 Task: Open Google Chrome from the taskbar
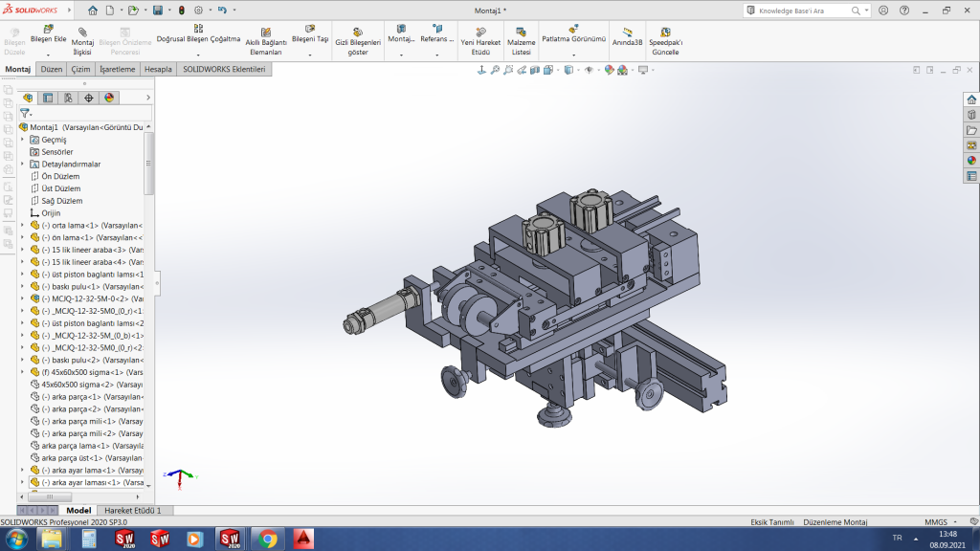[x=266, y=539]
